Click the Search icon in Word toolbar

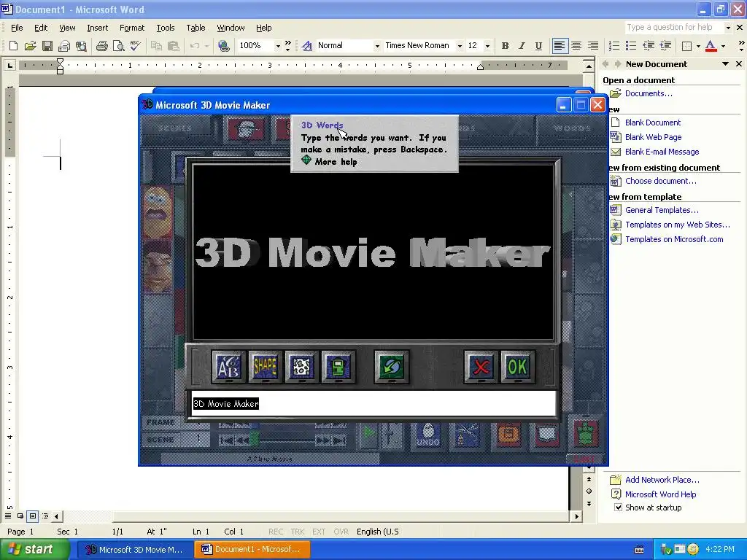pos(82,46)
